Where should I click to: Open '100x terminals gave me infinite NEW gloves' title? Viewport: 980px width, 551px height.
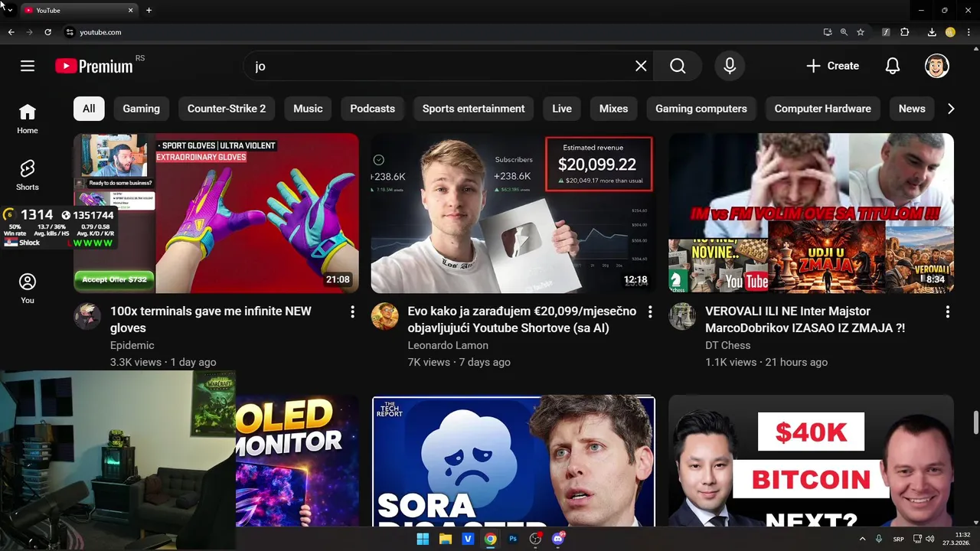[x=211, y=319]
